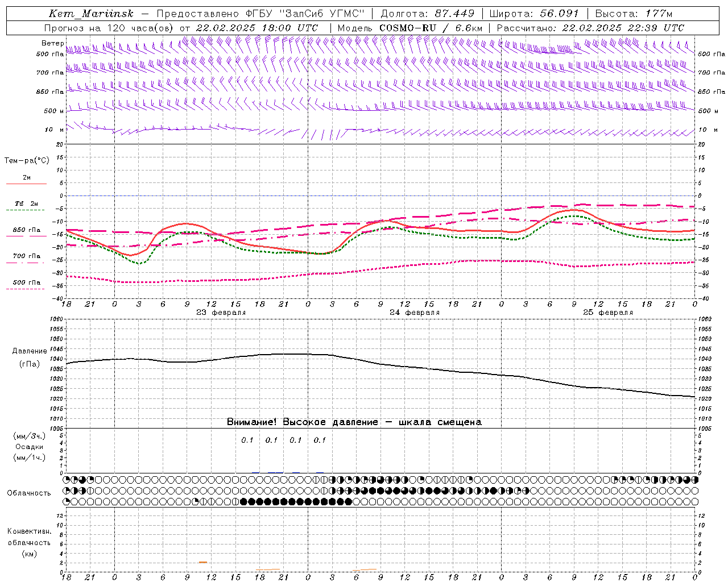This screenshot has width=728, height=582.
Task: Click the '25 февраля' date label
Action: [608, 313]
